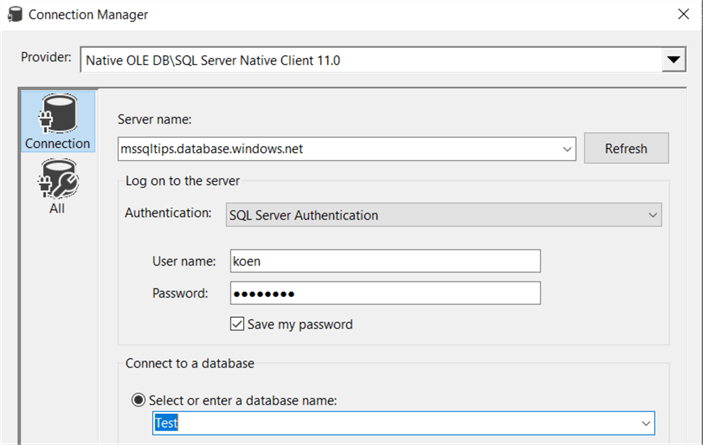Click the Connection Manager title bar text

coord(89,15)
